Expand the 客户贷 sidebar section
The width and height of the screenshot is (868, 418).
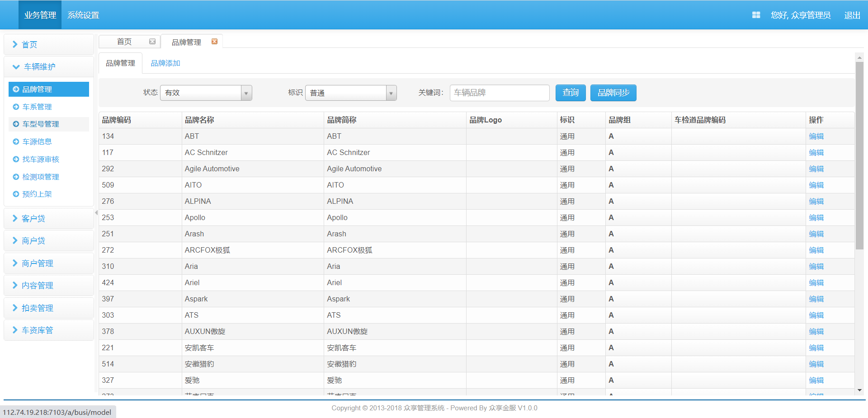coord(49,219)
